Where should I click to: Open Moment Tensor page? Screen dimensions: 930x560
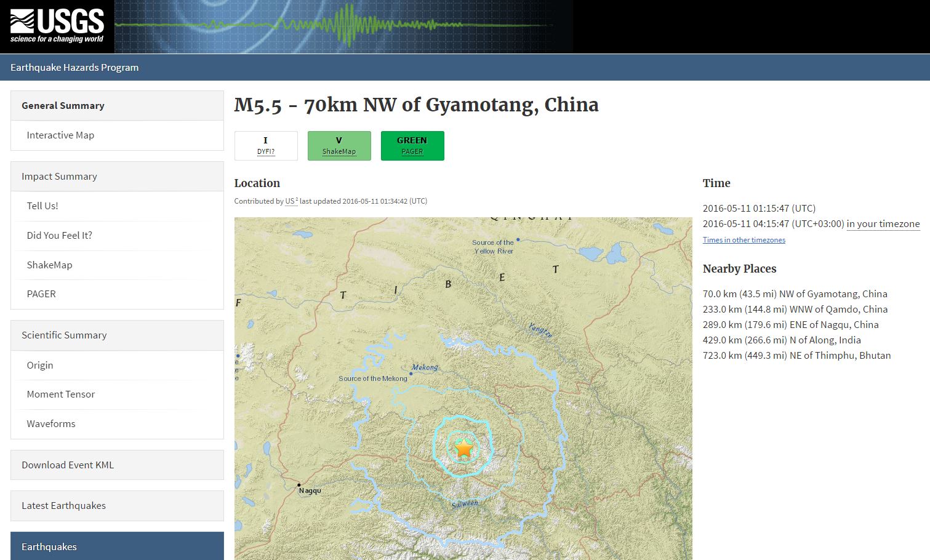coord(60,394)
